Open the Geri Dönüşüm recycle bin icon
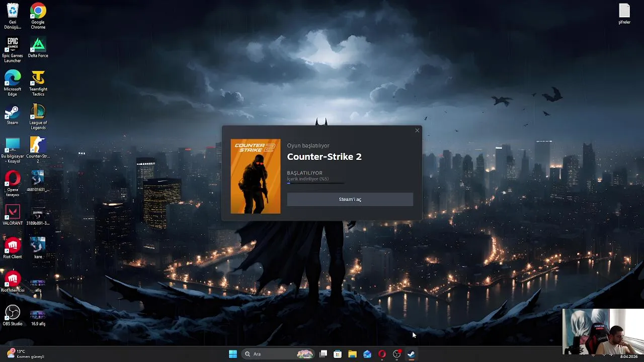644x362 pixels. coord(13,16)
